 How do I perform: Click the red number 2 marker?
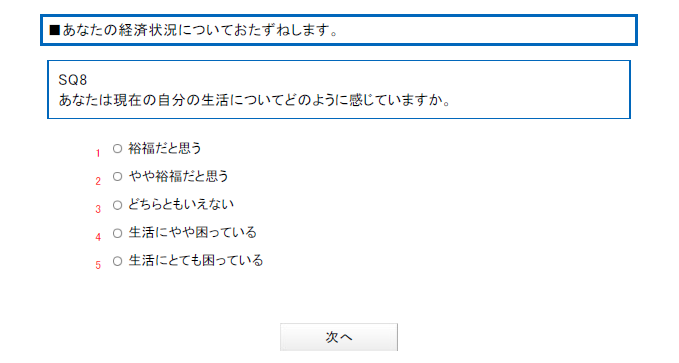(x=98, y=181)
